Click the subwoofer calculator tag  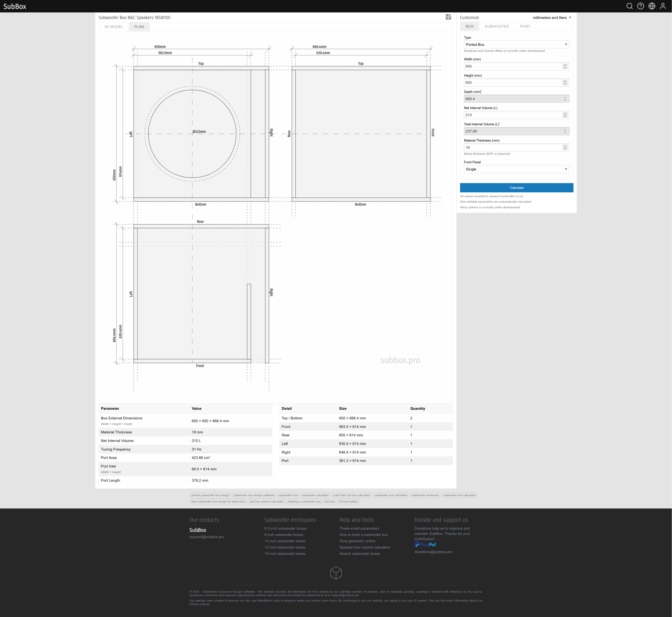(x=315, y=495)
